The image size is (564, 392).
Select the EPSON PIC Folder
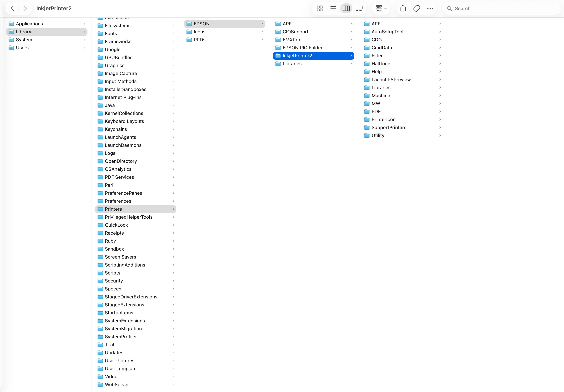point(302,48)
